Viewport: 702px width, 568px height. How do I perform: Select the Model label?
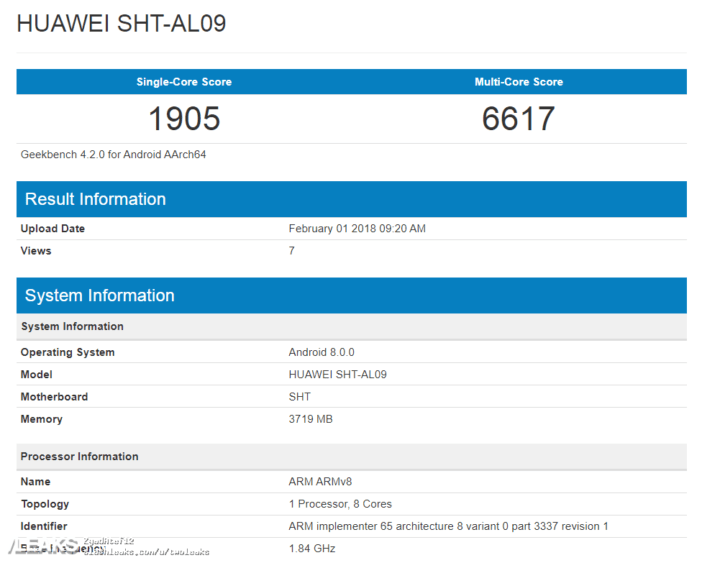pyautogui.click(x=36, y=375)
